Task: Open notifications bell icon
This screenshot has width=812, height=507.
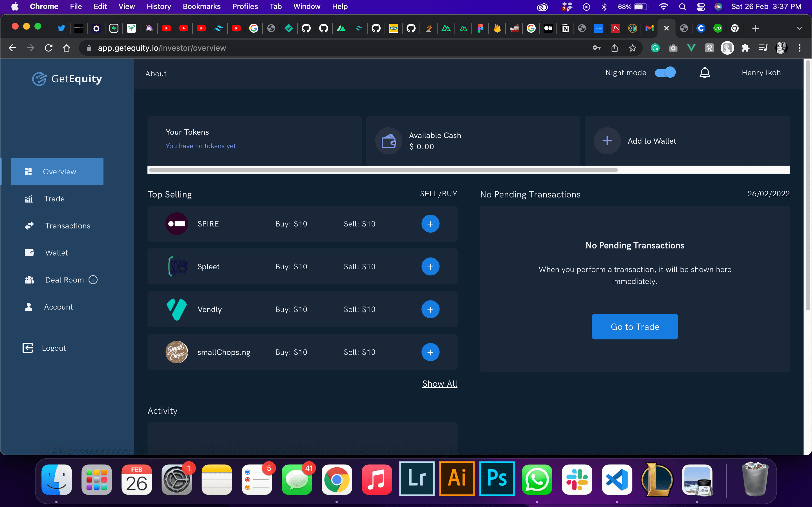Action: click(705, 73)
